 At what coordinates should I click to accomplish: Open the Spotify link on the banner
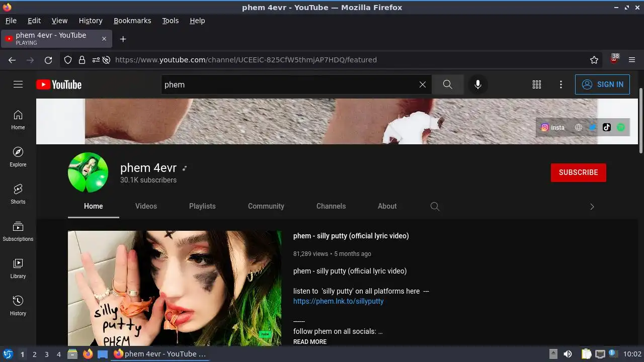(621, 127)
